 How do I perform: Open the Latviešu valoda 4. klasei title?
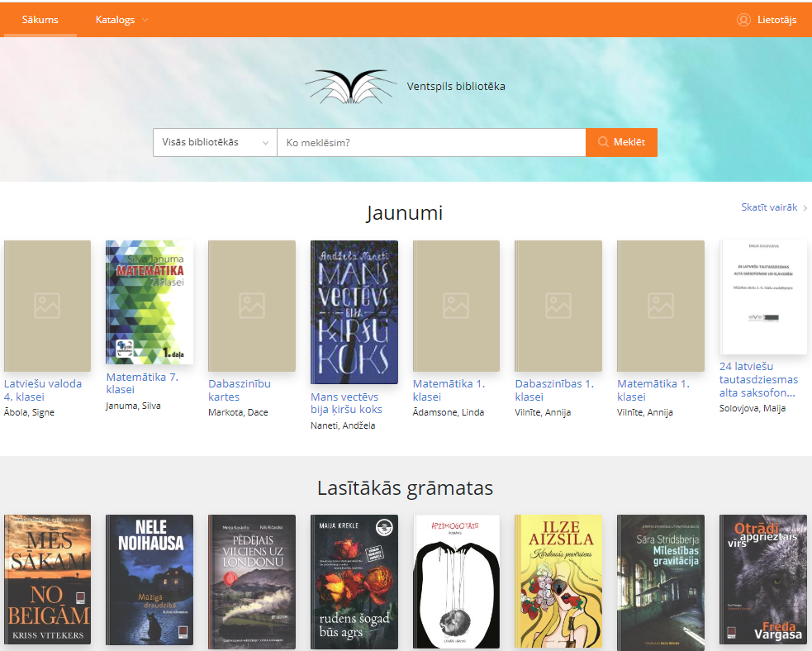pos(42,390)
